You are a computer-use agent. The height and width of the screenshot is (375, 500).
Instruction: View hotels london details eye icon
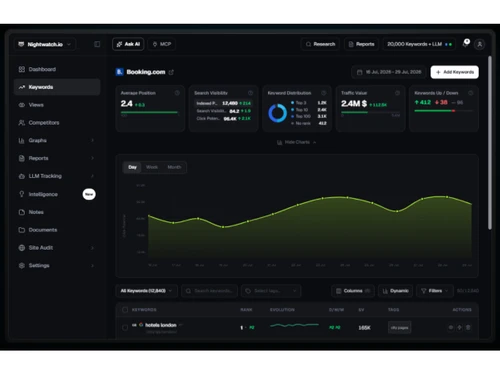[x=451, y=328]
